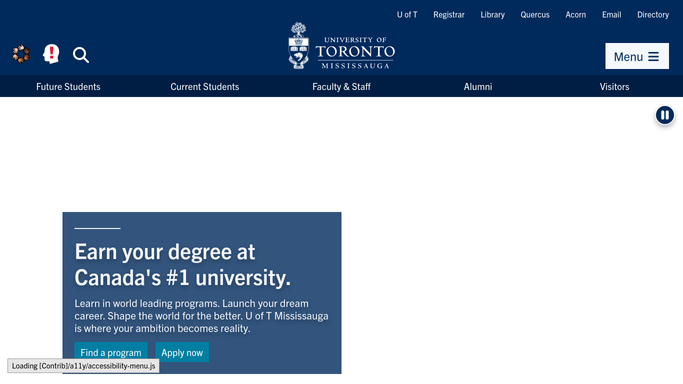Viewport: 683px width, 384px height.
Task: Go to Faculty & Staff
Action: (x=342, y=87)
